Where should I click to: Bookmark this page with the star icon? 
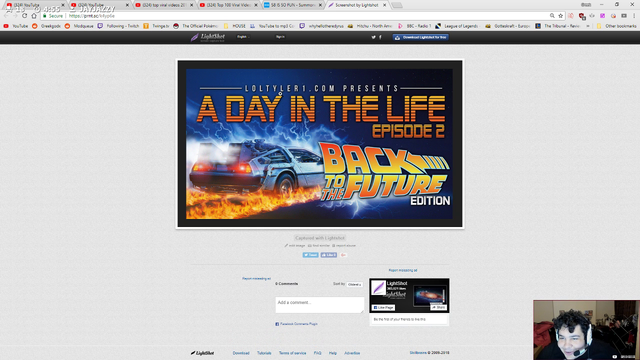(x=561, y=16)
